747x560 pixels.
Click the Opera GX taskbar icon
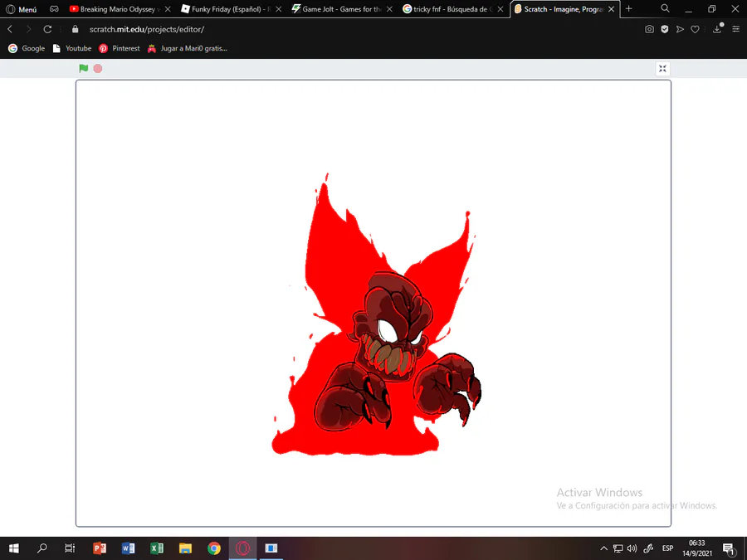pyautogui.click(x=242, y=548)
